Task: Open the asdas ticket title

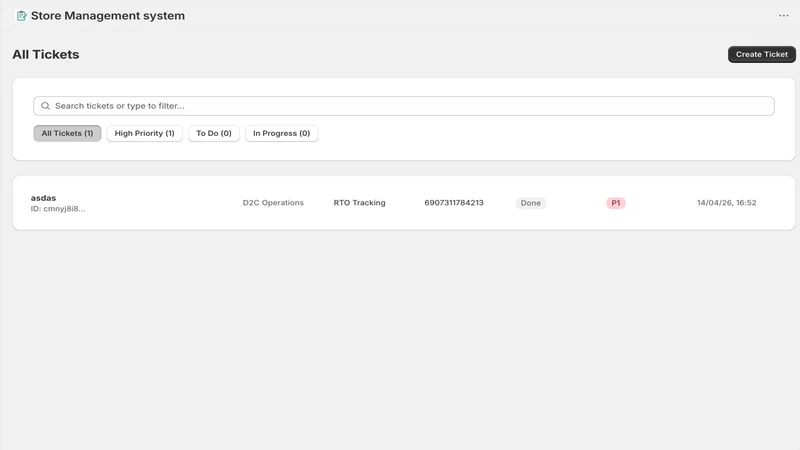Action: [x=43, y=197]
